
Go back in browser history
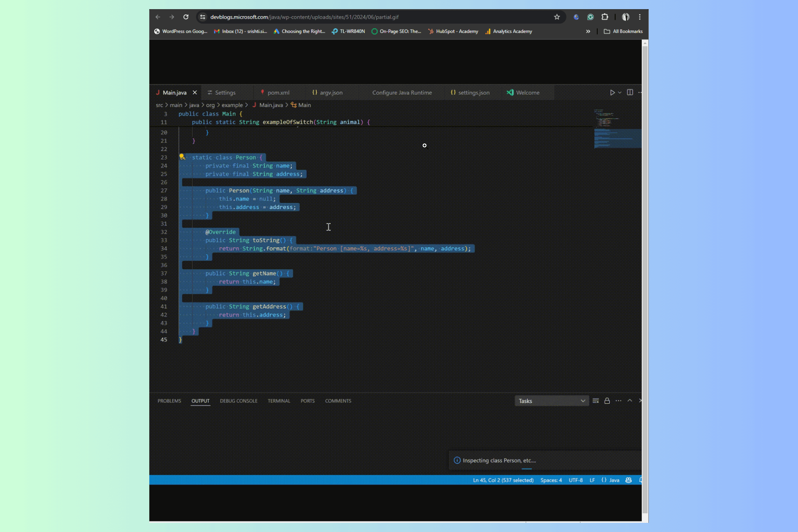pos(158,17)
